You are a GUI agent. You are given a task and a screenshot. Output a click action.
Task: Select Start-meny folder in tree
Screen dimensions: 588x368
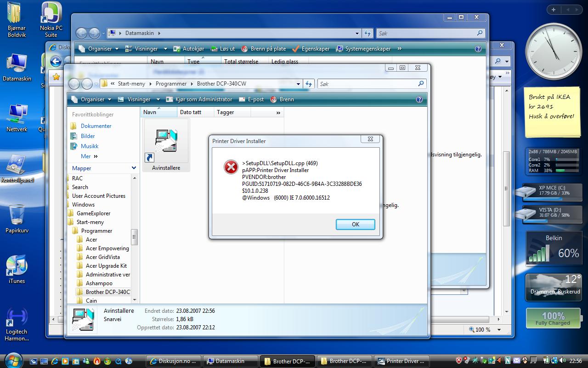[x=90, y=222]
